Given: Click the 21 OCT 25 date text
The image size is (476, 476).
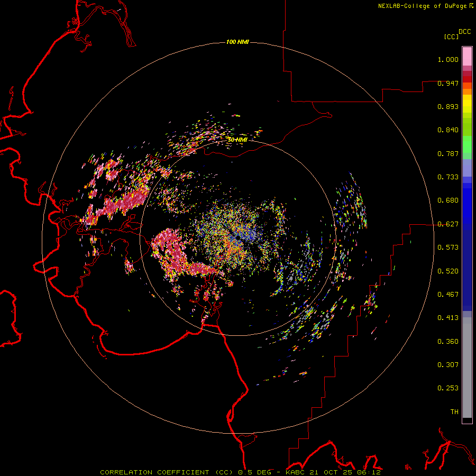Looking at the screenshot, I should pyautogui.click(x=331, y=472).
